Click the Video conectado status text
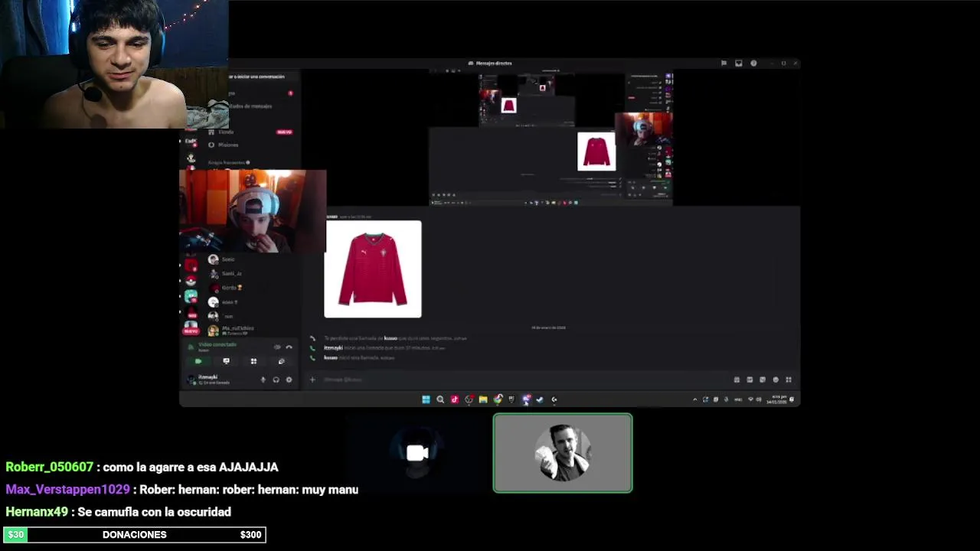 point(218,344)
